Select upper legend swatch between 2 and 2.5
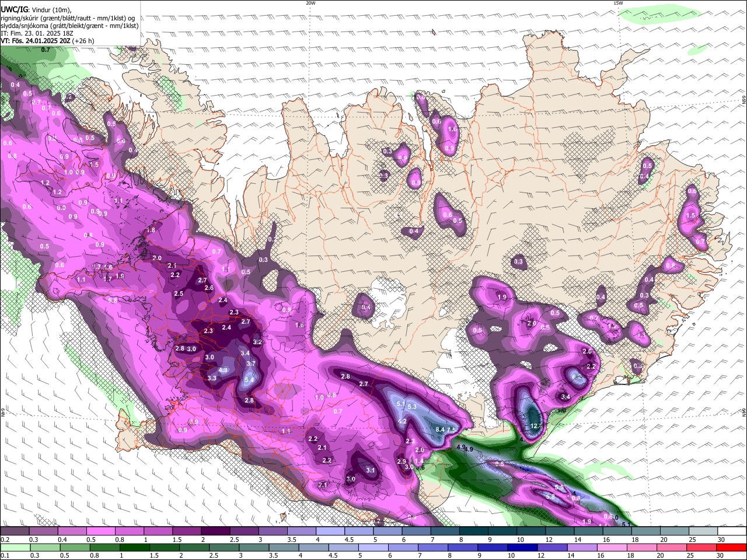Image resolution: width=747 pixels, height=560 pixels. [x=215, y=531]
